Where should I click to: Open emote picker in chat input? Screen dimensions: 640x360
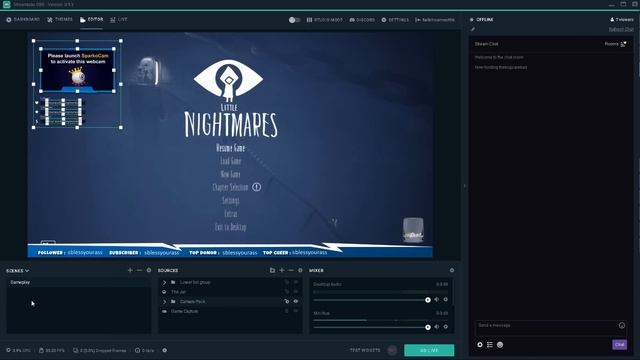click(x=622, y=325)
